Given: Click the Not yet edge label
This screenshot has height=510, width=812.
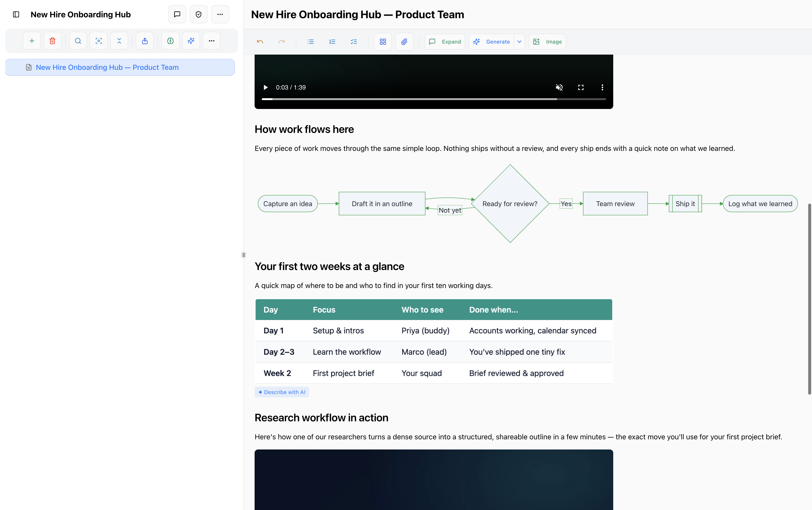Looking at the screenshot, I should coord(450,210).
